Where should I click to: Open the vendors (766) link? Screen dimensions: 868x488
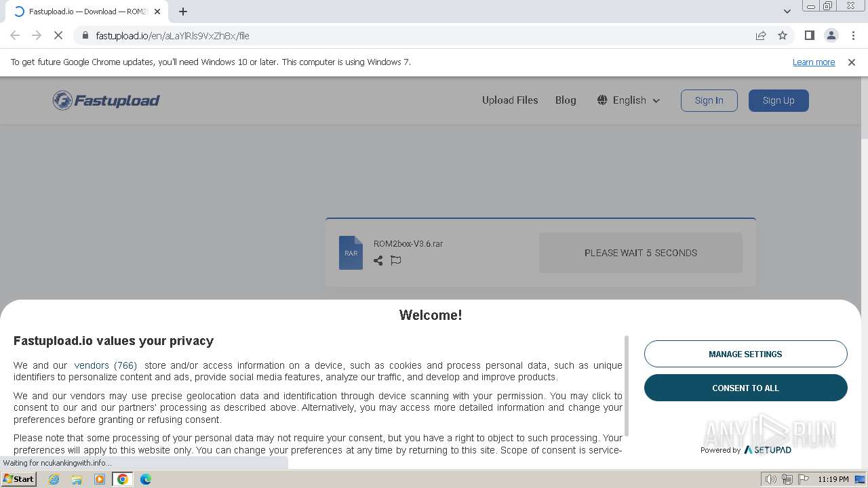(x=106, y=365)
